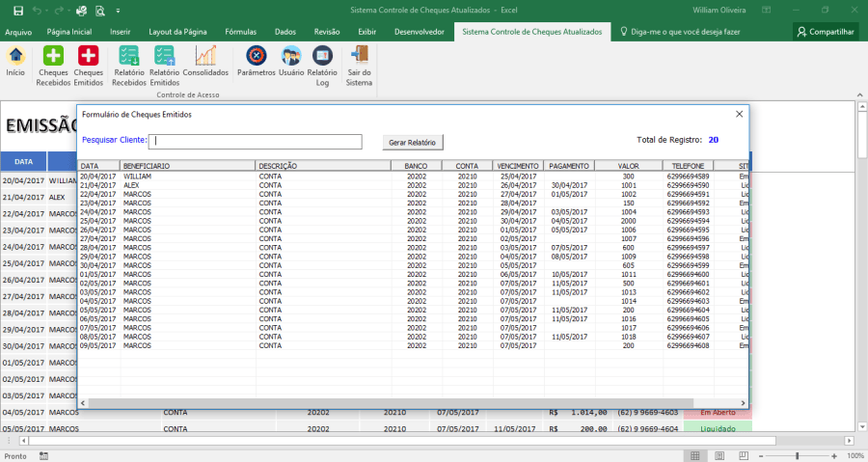The width and height of the screenshot is (868, 462).
Task: Click TELEFONE column header
Action: pos(688,166)
